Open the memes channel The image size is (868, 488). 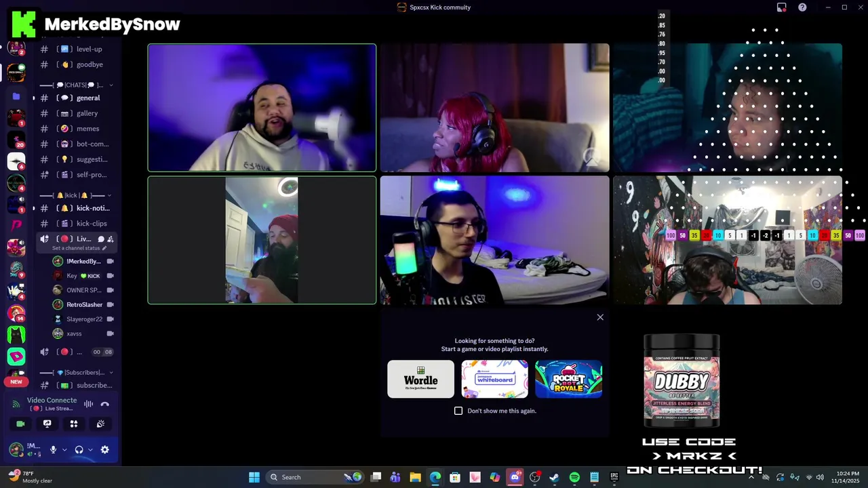click(77, 129)
